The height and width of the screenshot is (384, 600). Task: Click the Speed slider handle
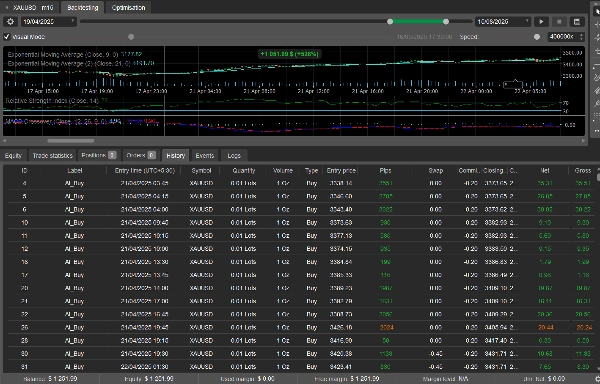click(537, 37)
